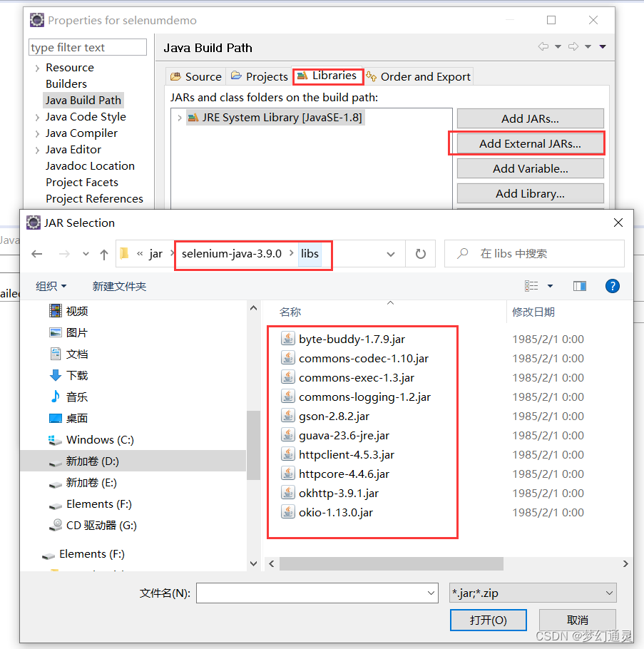Sort by the 名称 column header
This screenshot has width=644, height=649.
(290, 312)
